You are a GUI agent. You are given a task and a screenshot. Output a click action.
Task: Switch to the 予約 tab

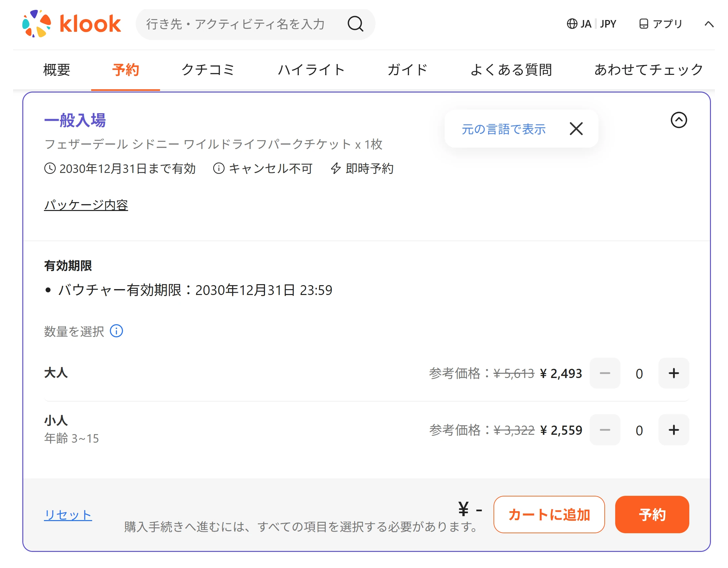[x=125, y=70]
